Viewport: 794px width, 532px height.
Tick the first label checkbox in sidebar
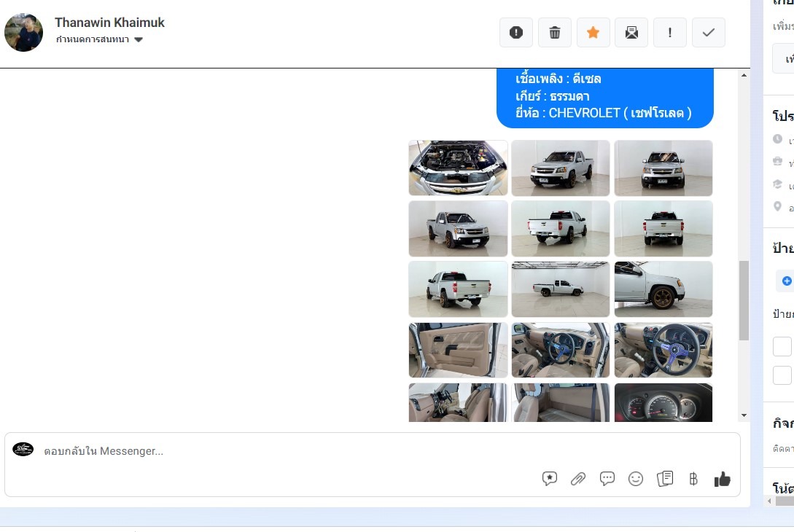pyautogui.click(x=782, y=346)
